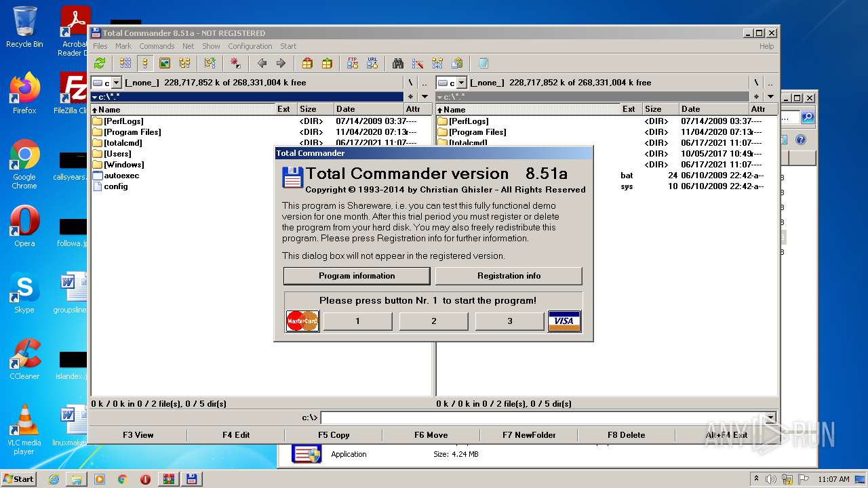This screenshot has height=488, width=868.
Task: Click the Registration info button
Action: [509, 276]
